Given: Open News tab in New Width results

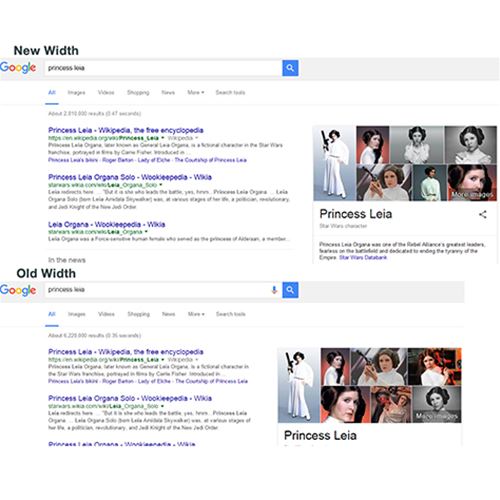Looking at the screenshot, I should [x=168, y=92].
